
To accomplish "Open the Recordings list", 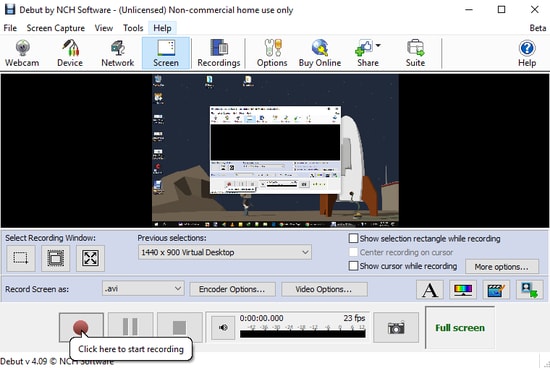I will [219, 53].
